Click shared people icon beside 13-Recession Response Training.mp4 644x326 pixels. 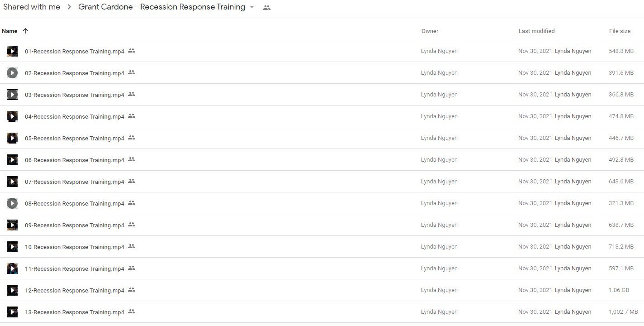click(x=132, y=312)
